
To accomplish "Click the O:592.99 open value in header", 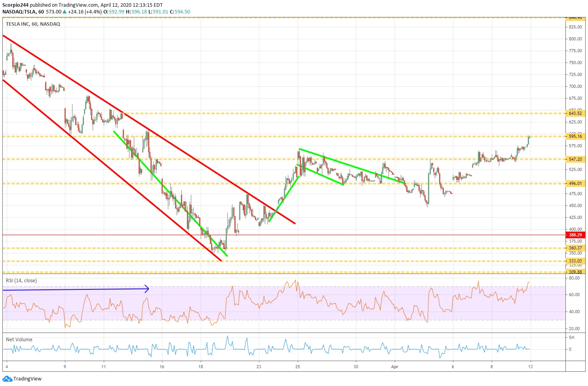I will [114, 12].
